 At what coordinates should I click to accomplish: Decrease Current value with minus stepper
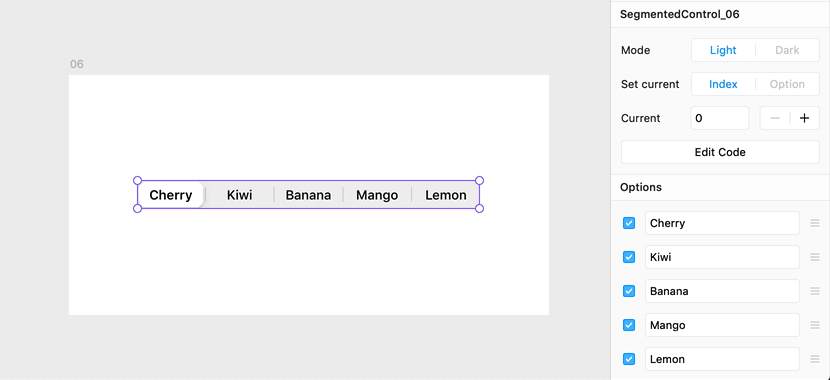tap(775, 118)
